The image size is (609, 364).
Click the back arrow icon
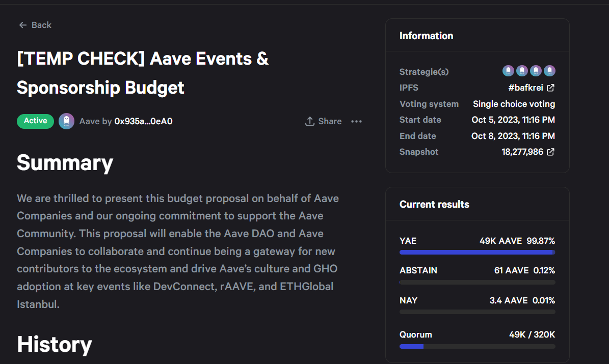22,24
